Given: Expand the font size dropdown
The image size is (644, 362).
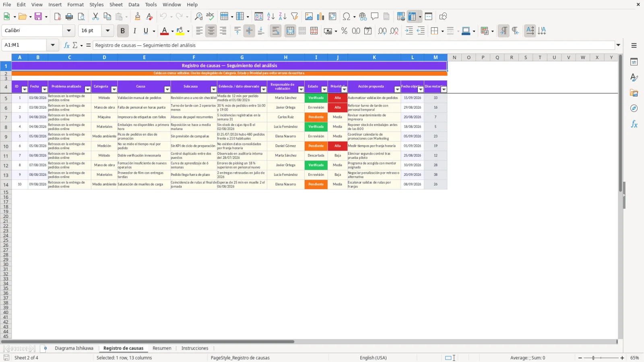Looking at the screenshot, I should [107, 31].
